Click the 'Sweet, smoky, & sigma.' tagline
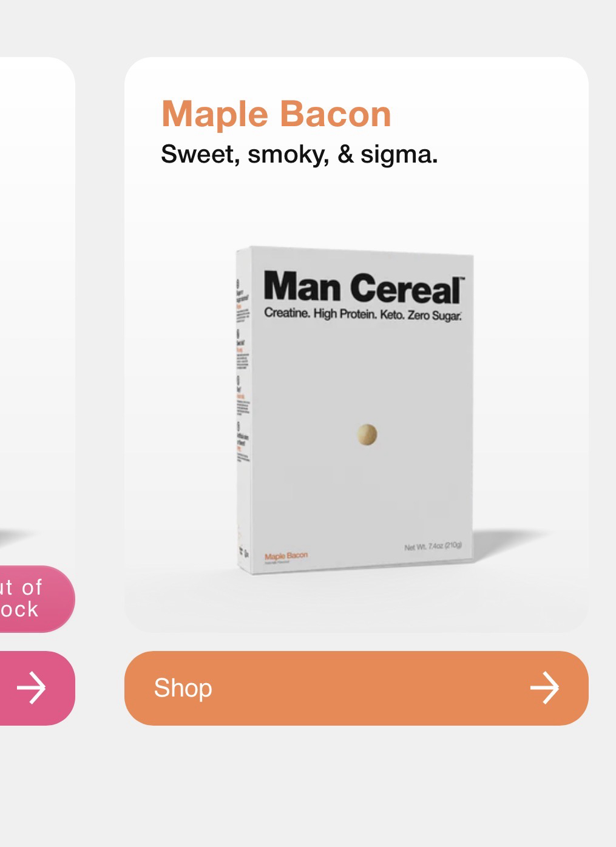Image resolution: width=616 pixels, height=847 pixels. (x=299, y=155)
